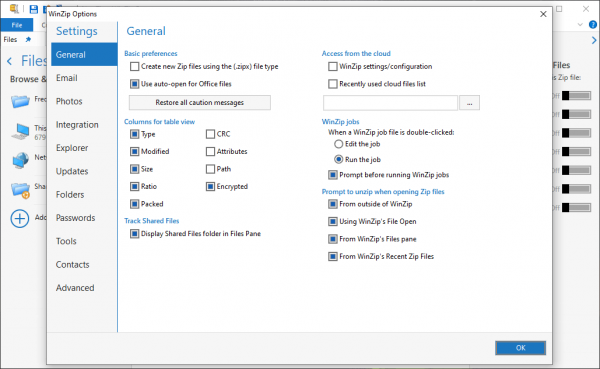Click the WinZip app icon in the title bar
The image size is (600, 369).
tap(14, 8)
